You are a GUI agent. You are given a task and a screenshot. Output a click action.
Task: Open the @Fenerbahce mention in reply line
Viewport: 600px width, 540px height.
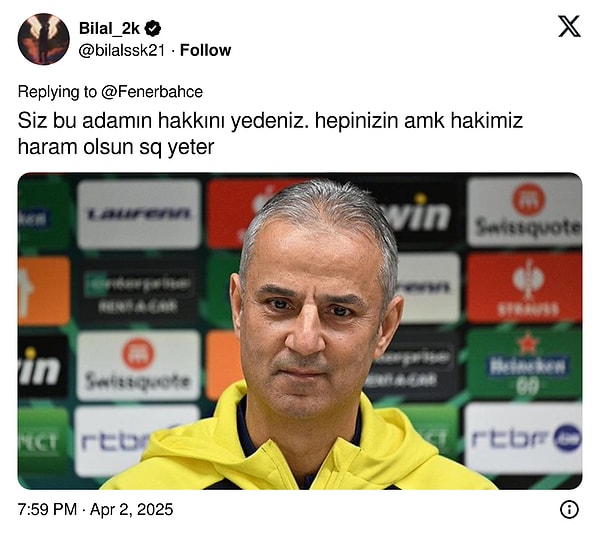pos(152,92)
